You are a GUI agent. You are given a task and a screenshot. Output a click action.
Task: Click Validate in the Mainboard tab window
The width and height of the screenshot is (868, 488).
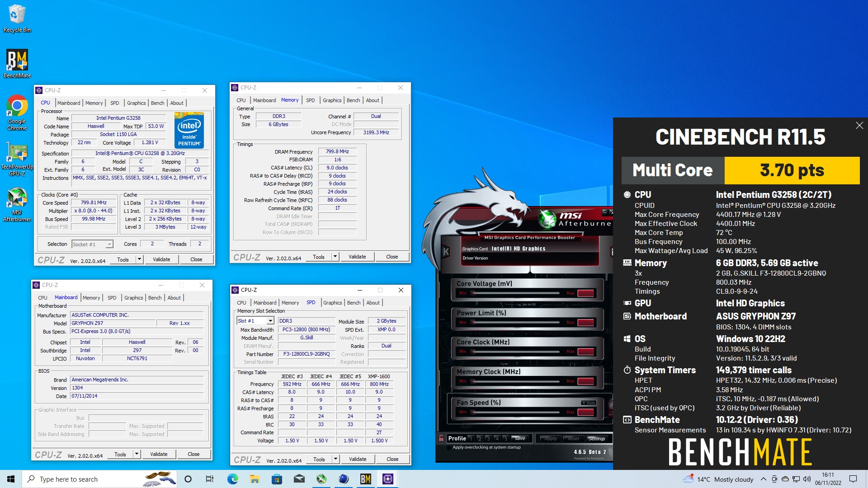159,454
